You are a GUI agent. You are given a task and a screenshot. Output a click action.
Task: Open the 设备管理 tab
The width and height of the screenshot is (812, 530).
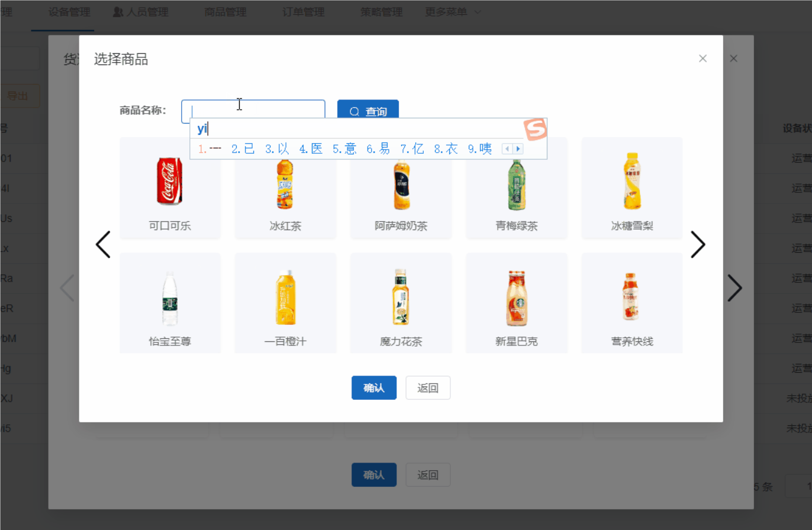(x=70, y=12)
